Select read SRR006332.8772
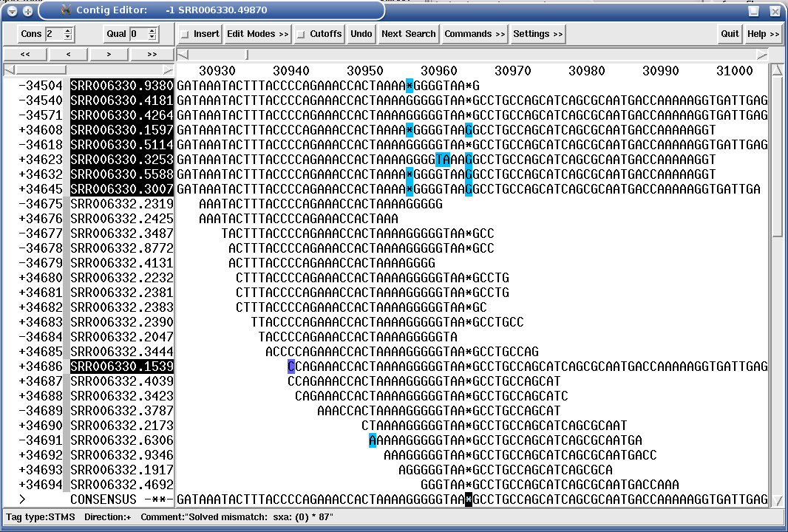The width and height of the screenshot is (788, 532). (122, 248)
